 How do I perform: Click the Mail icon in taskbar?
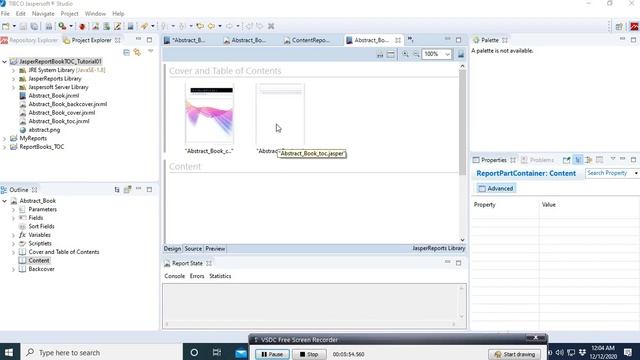[241, 353]
